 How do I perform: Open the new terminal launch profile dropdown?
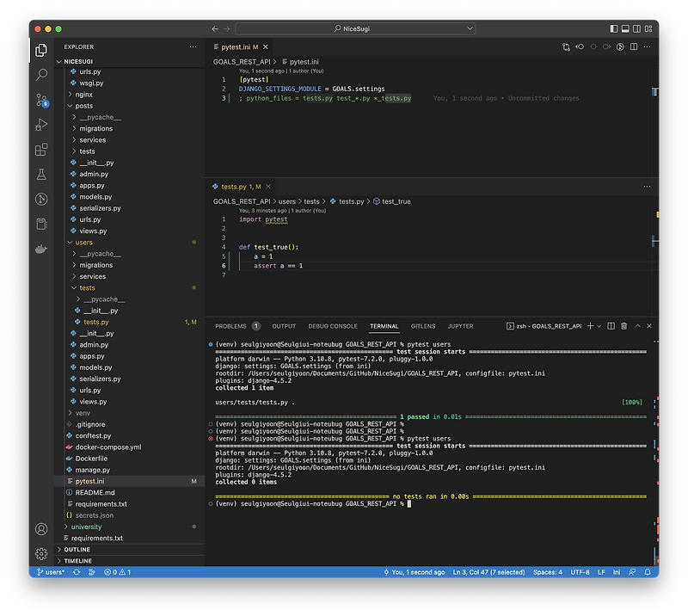[599, 326]
